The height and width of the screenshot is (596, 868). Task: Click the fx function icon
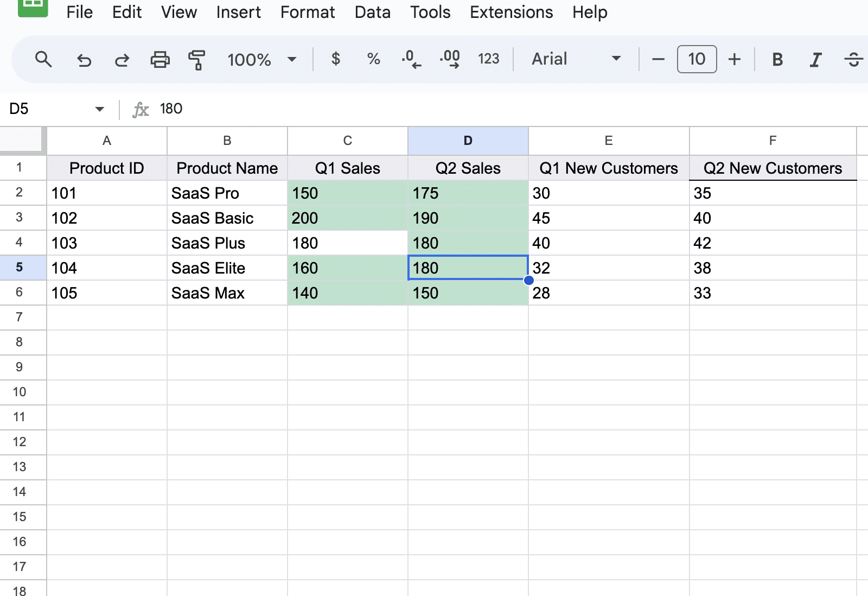click(x=141, y=110)
